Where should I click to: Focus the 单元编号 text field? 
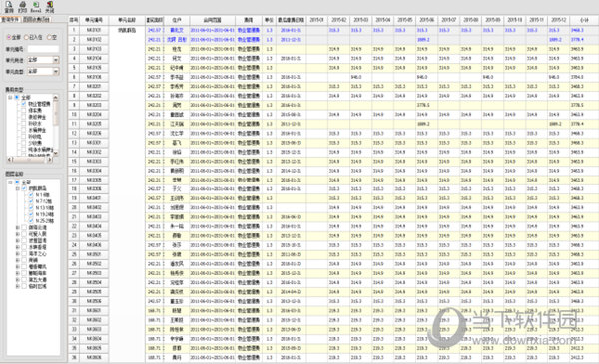tap(43, 49)
